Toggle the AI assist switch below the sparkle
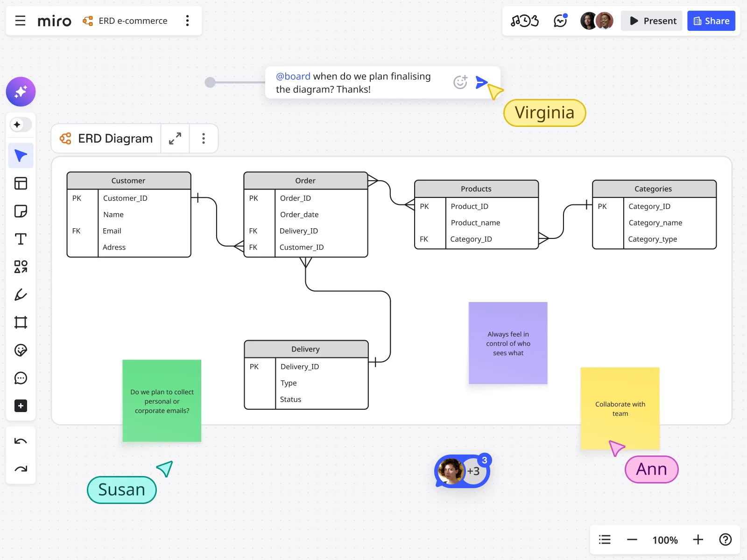The image size is (747, 560). (x=21, y=125)
